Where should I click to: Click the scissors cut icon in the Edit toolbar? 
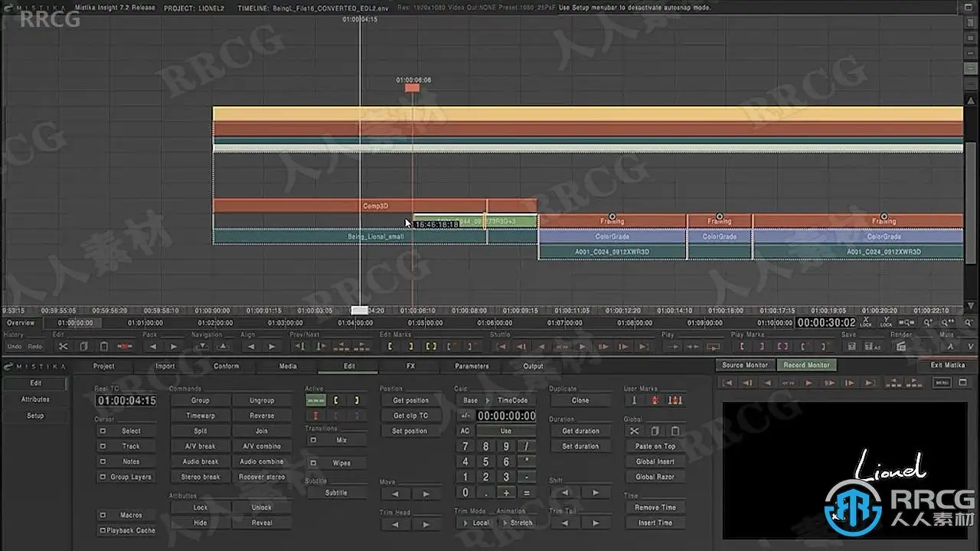64,347
